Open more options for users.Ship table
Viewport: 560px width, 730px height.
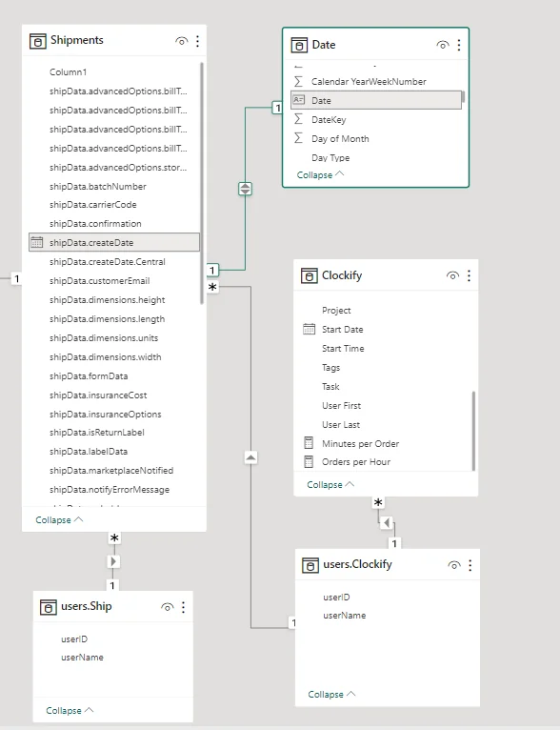pos(183,607)
